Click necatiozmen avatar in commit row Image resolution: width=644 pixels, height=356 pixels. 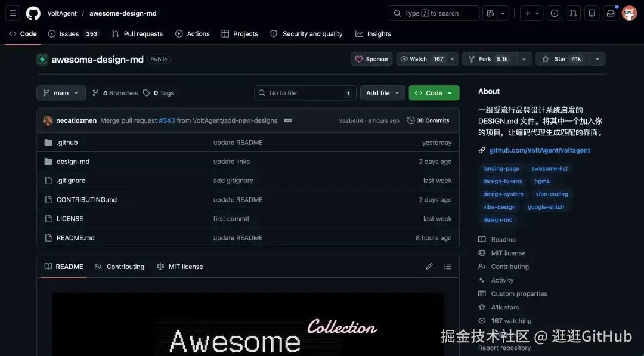pos(48,120)
